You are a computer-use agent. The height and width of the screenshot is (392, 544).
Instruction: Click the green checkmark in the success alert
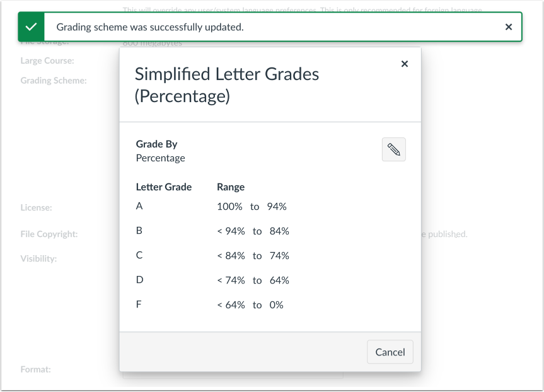[x=31, y=26]
